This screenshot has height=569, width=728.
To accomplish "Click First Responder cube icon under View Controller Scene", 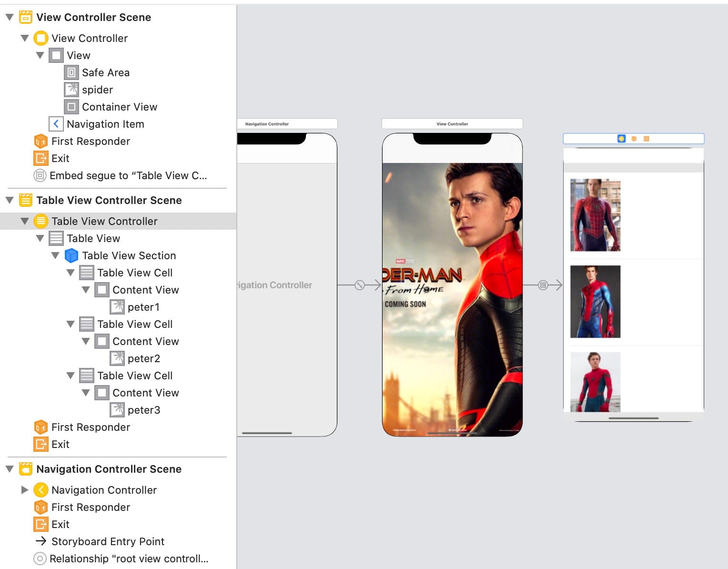I will (40, 141).
